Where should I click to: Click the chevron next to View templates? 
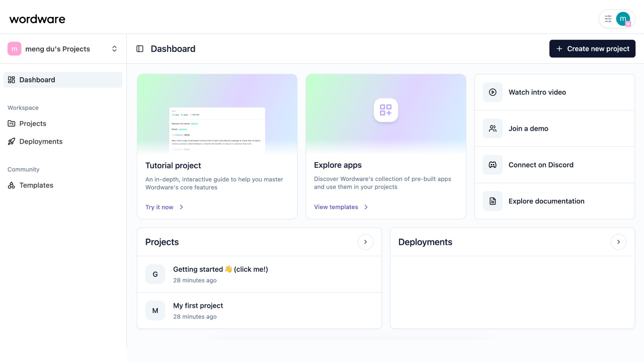pyautogui.click(x=366, y=207)
